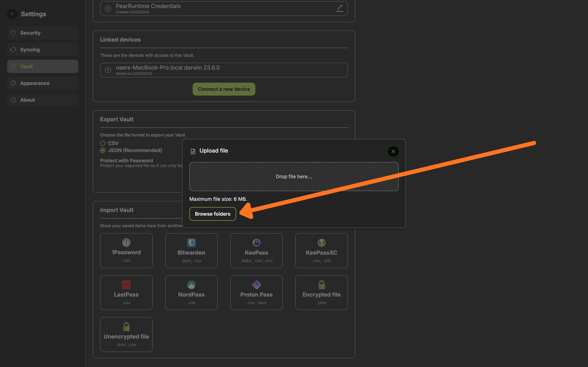Pick the KeePassXC import tile

pos(321,250)
